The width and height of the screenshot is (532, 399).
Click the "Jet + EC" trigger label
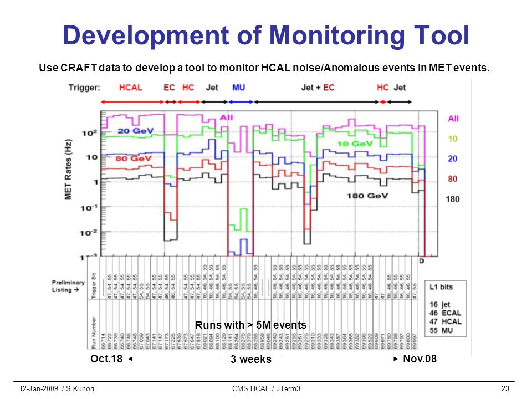point(318,88)
